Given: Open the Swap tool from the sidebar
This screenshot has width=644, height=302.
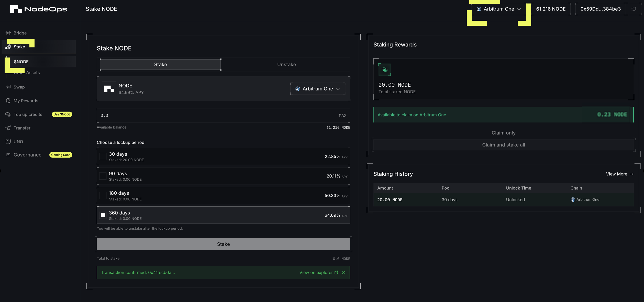Looking at the screenshot, I should 19,87.
